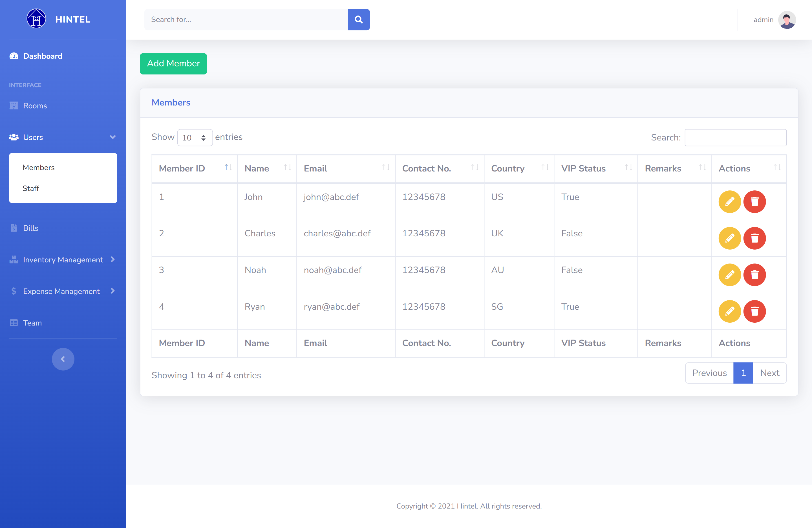This screenshot has width=812, height=528.
Task: Expand the Inventory Management menu
Action: pyautogui.click(x=63, y=259)
